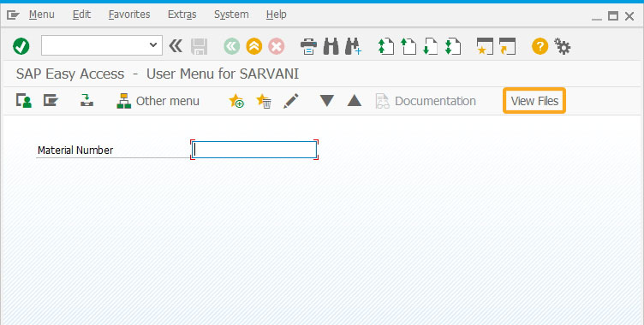The image size is (644, 325).
Task: Click the Add to Favorites star icon
Action: (x=236, y=101)
